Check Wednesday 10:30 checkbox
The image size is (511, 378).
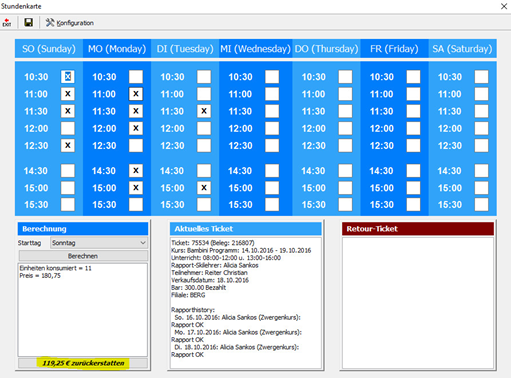tap(272, 77)
